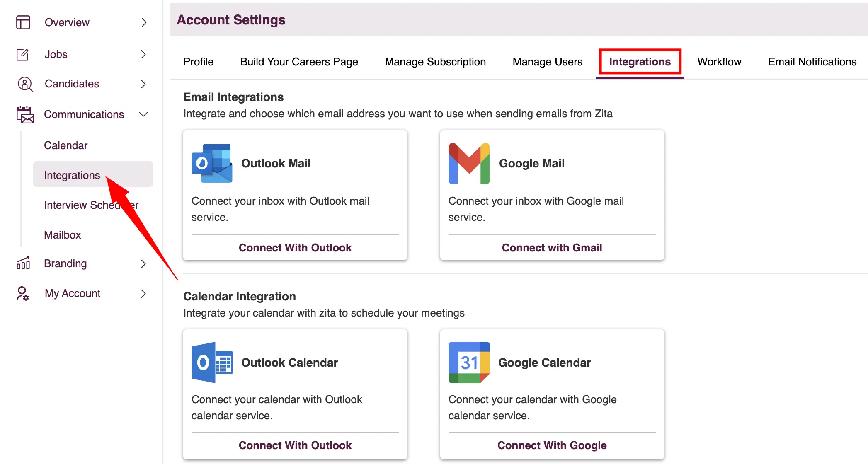Click the Communications calendar-mail icon
The width and height of the screenshot is (868, 464).
(x=25, y=115)
